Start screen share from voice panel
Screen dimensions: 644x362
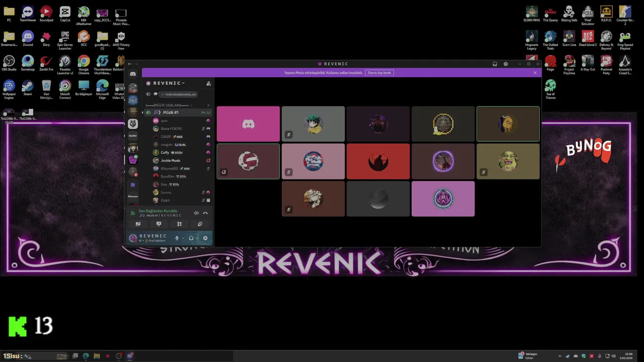click(158, 224)
